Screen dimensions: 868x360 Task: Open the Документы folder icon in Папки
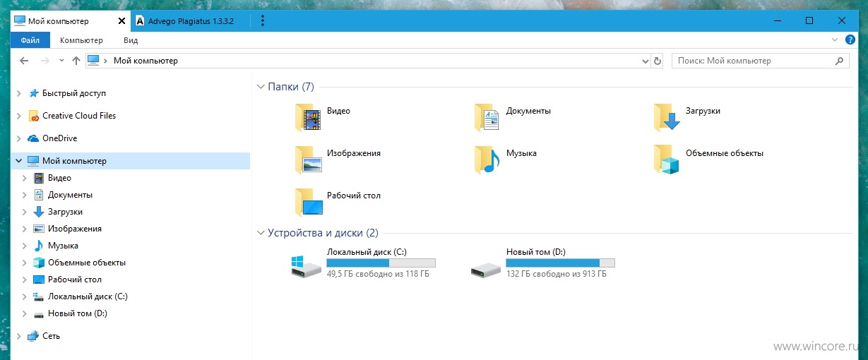point(488,118)
